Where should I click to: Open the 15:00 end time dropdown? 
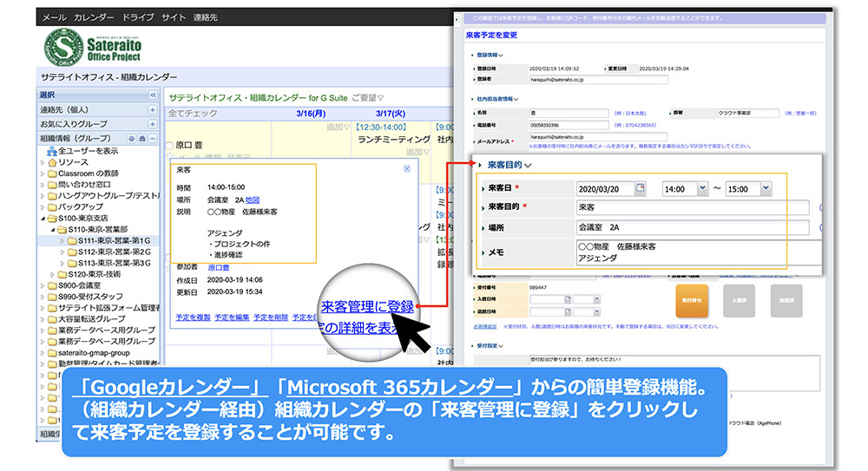(766, 188)
